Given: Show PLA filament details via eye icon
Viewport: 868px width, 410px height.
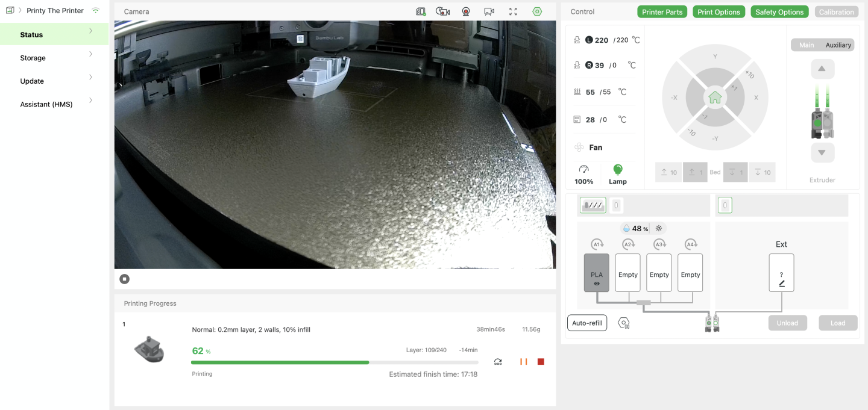Looking at the screenshot, I should click(x=597, y=284).
